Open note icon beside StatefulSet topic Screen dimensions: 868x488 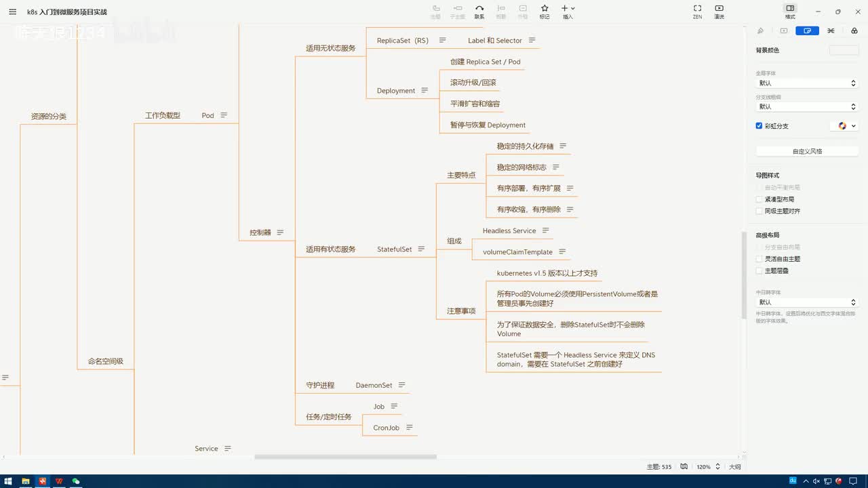(x=422, y=249)
